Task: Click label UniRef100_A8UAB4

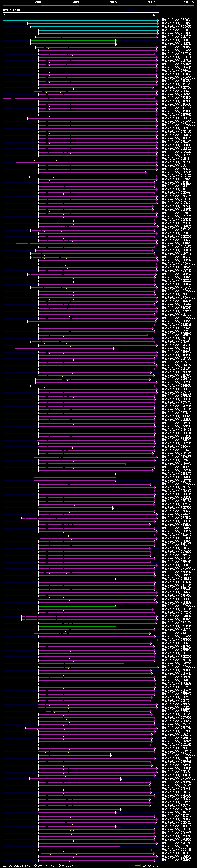Action: click(177, 47)
